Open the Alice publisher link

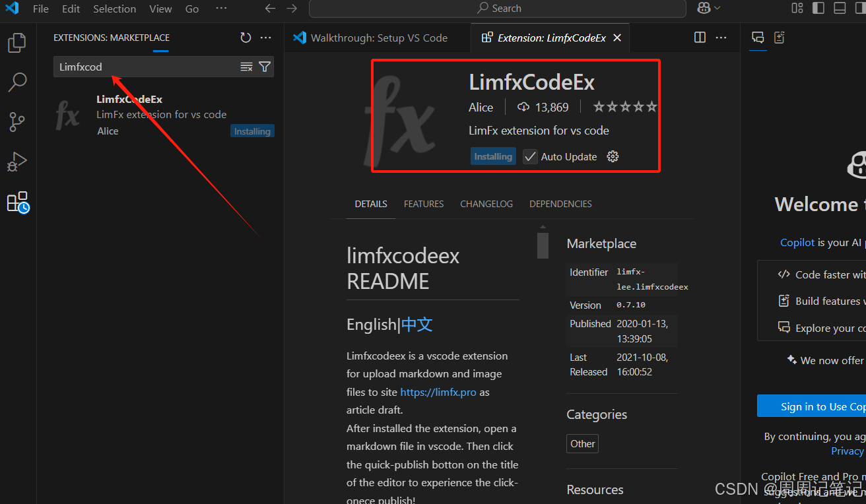pyautogui.click(x=481, y=107)
